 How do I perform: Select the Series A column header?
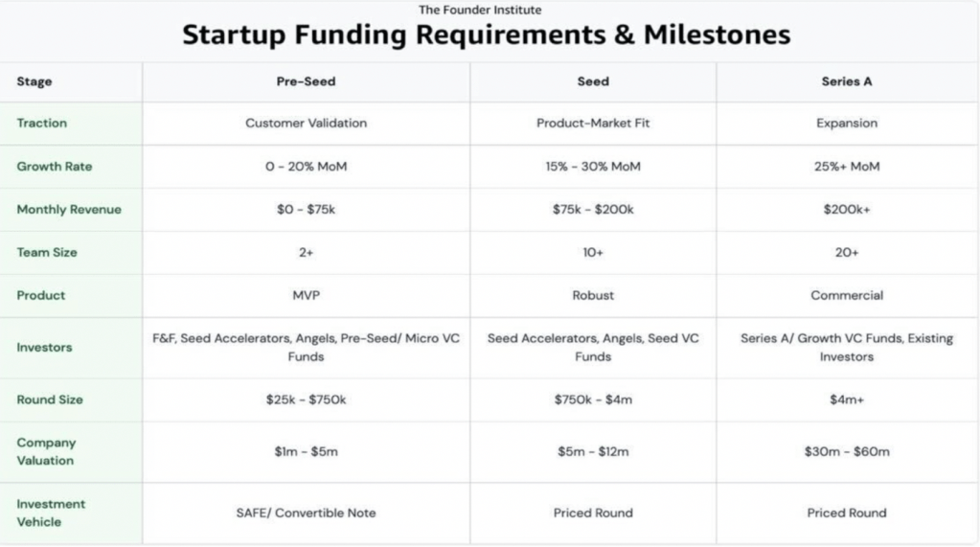click(x=847, y=82)
